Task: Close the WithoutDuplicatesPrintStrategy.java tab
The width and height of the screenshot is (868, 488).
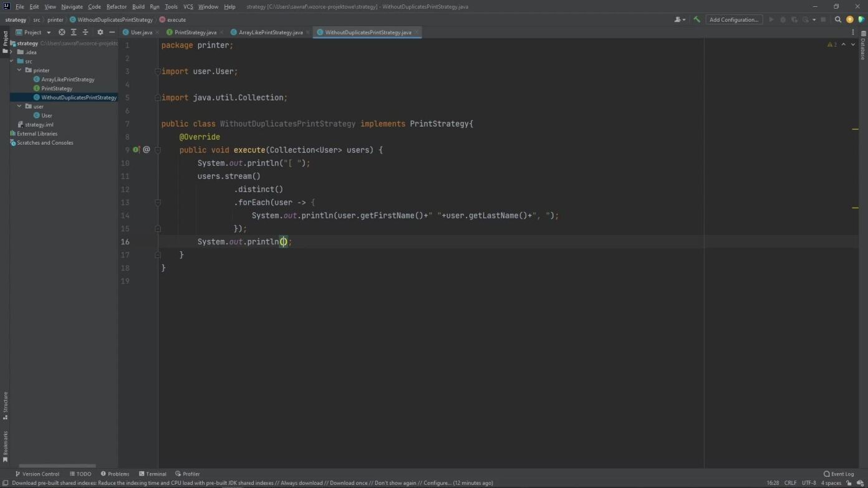Action: point(417,32)
